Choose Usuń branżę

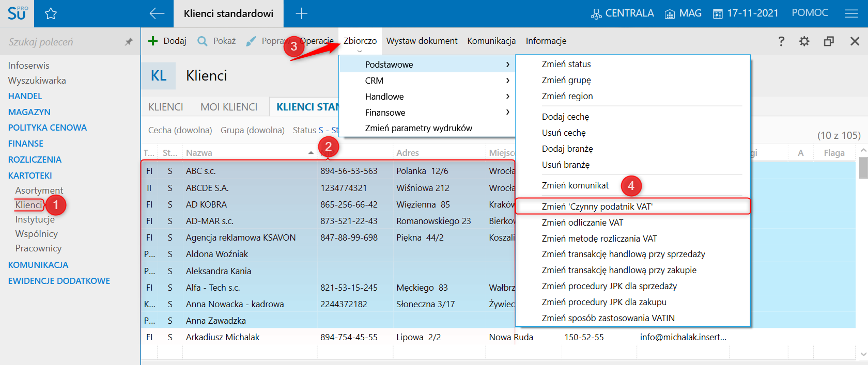566,165
